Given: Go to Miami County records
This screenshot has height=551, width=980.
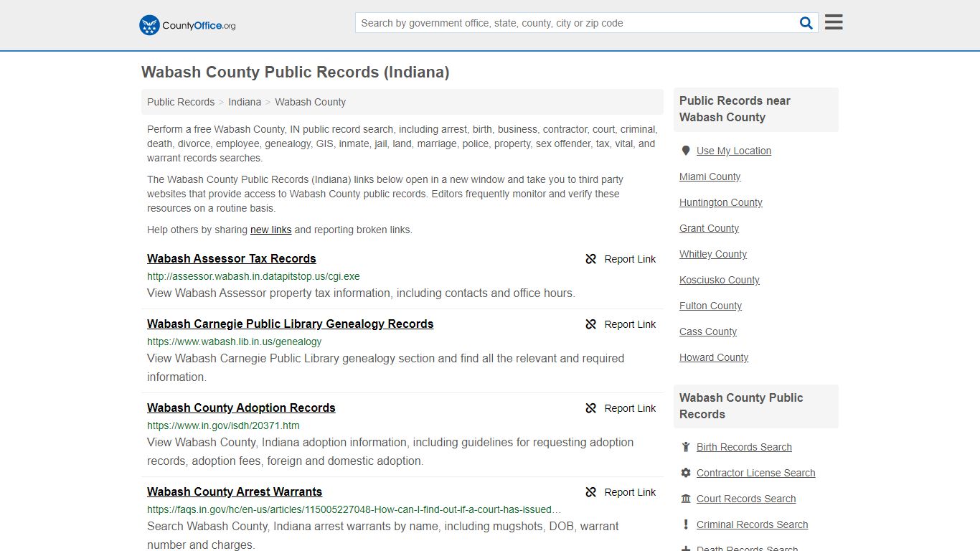Looking at the screenshot, I should [710, 176].
